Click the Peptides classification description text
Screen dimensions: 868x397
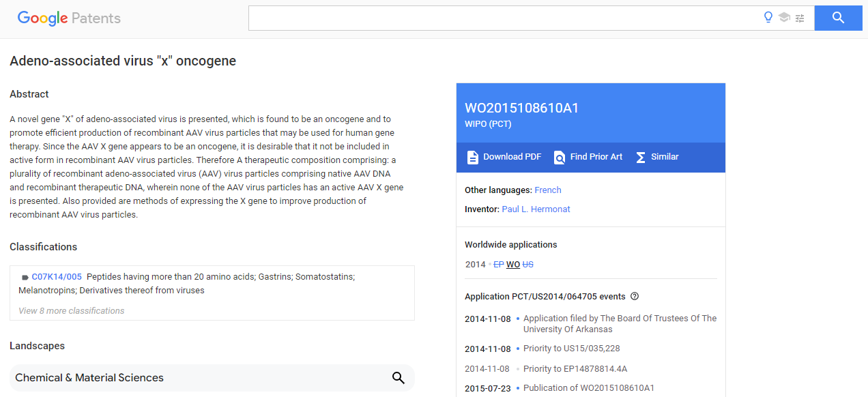click(x=186, y=284)
